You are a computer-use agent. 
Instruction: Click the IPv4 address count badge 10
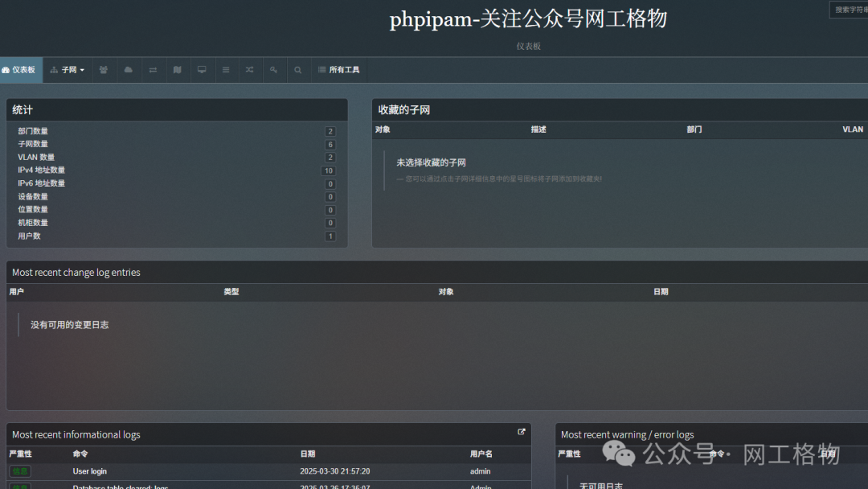click(x=328, y=171)
